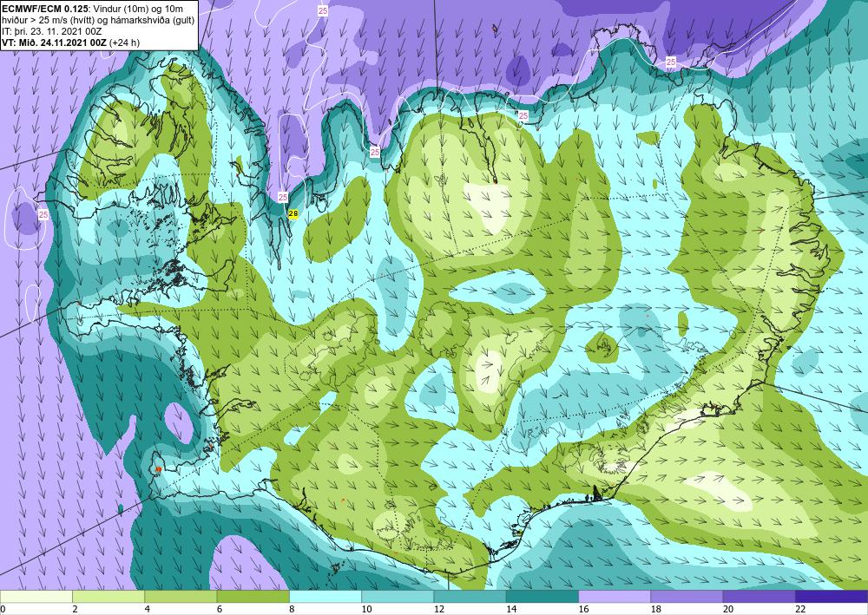Click legend scale value '16'
Screen dimensions: 868x615
pyautogui.click(x=583, y=609)
